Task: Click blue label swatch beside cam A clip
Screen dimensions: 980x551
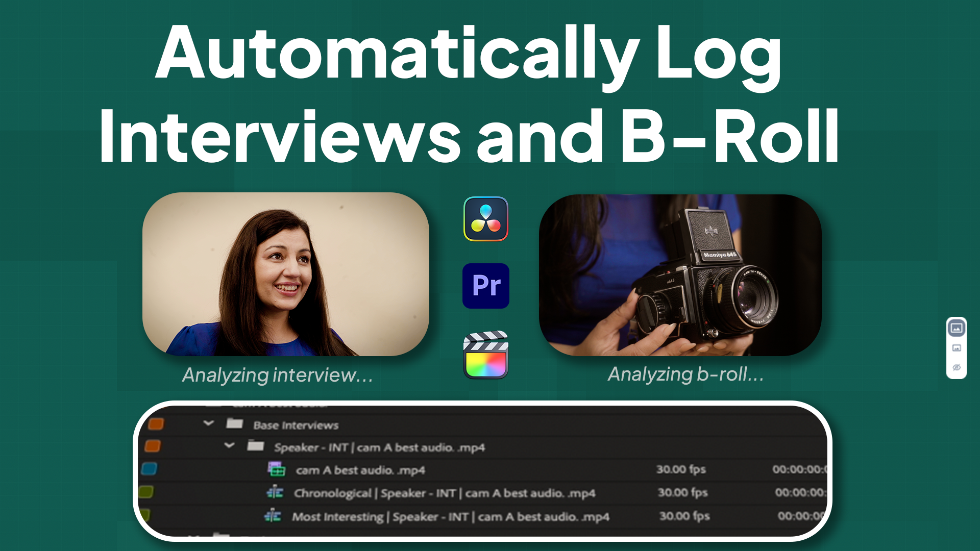Action: (x=149, y=468)
